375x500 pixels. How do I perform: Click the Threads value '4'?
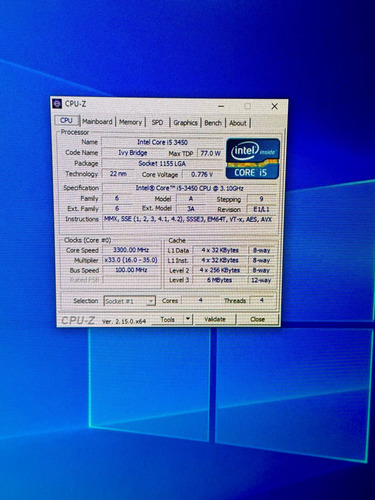coord(262,300)
